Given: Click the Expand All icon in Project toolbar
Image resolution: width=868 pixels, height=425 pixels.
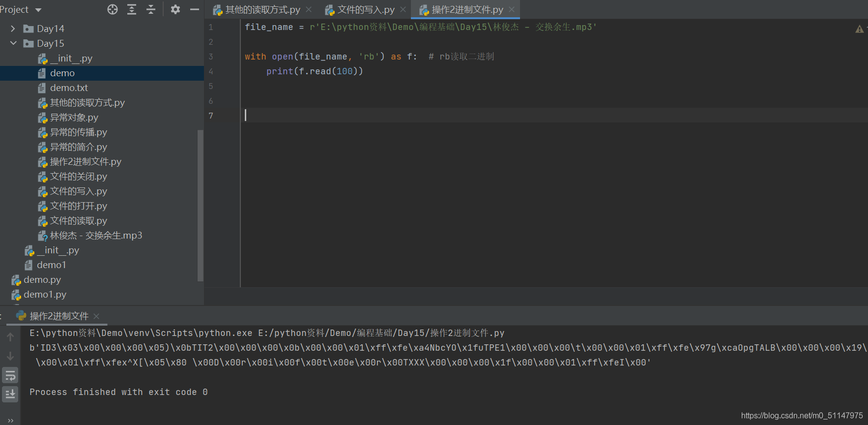Looking at the screenshot, I should pyautogui.click(x=132, y=9).
